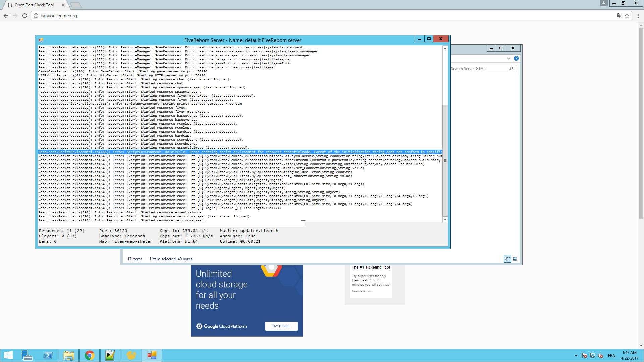Open Chrome three-dot menu

click(x=638, y=16)
